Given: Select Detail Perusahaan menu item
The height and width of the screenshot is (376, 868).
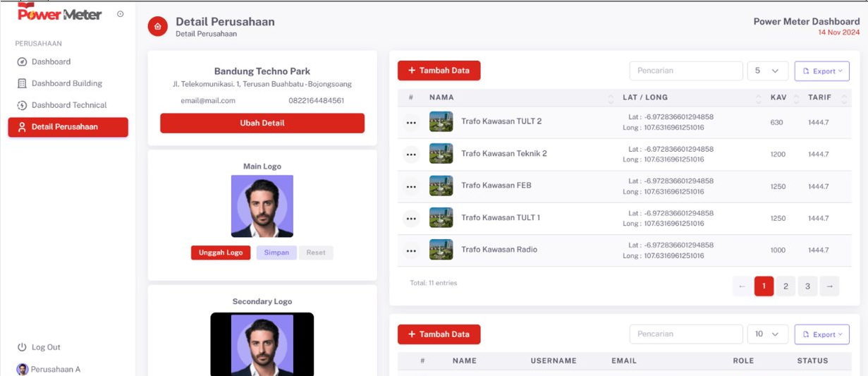Looking at the screenshot, I should (x=68, y=127).
